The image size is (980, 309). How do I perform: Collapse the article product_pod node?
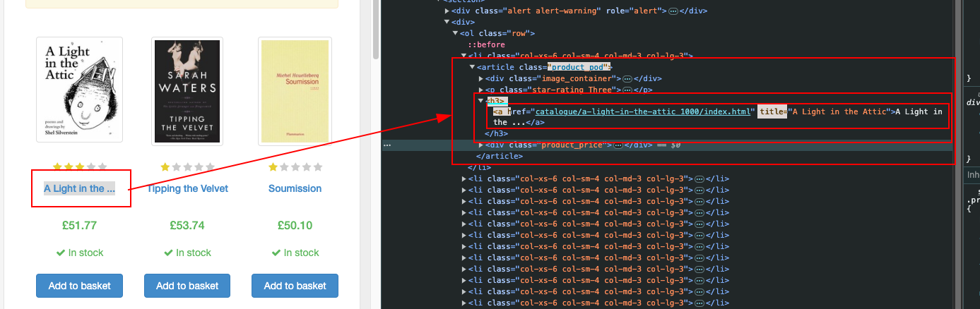[x=472, y=67]
